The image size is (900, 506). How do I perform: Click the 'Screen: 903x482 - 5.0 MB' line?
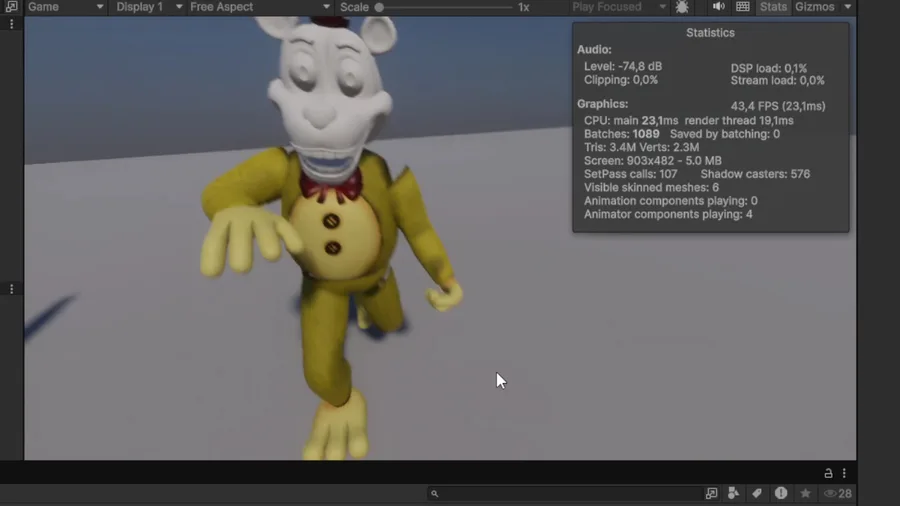tap(653, 161)
